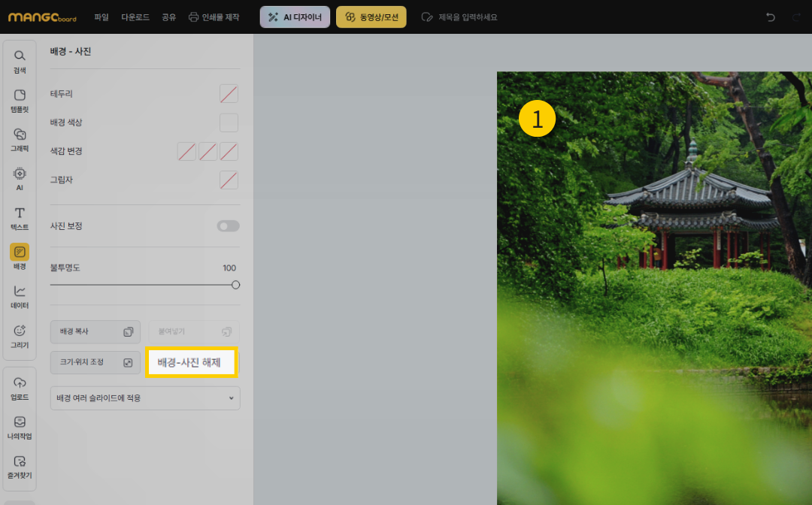Open the 검색 search panel

tap(20, 60)
